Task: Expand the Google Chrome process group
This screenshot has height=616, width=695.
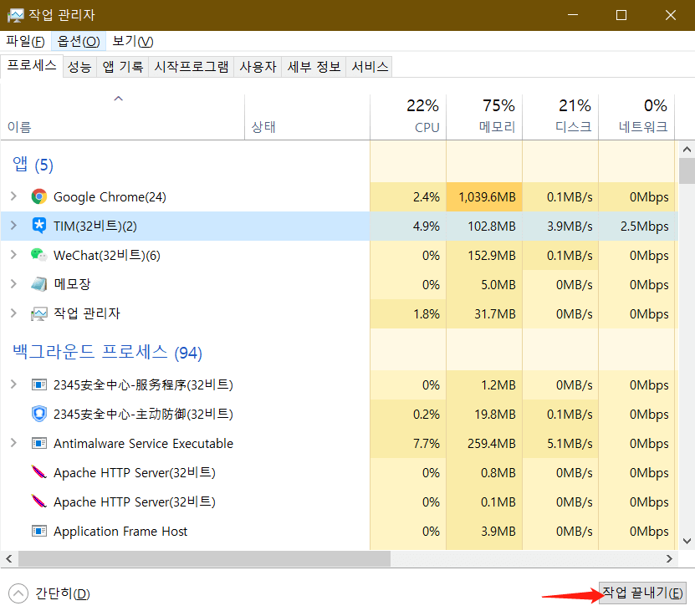Action: click(13, 196)
